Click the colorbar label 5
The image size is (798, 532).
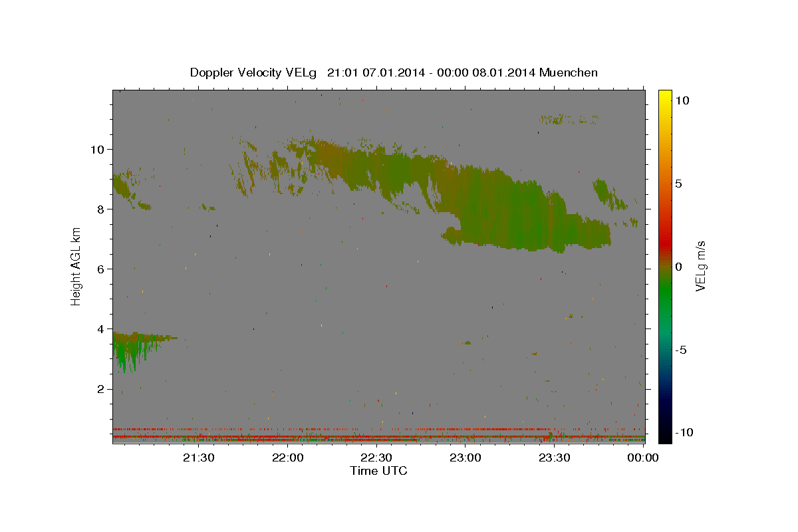(x=678, y=184)
